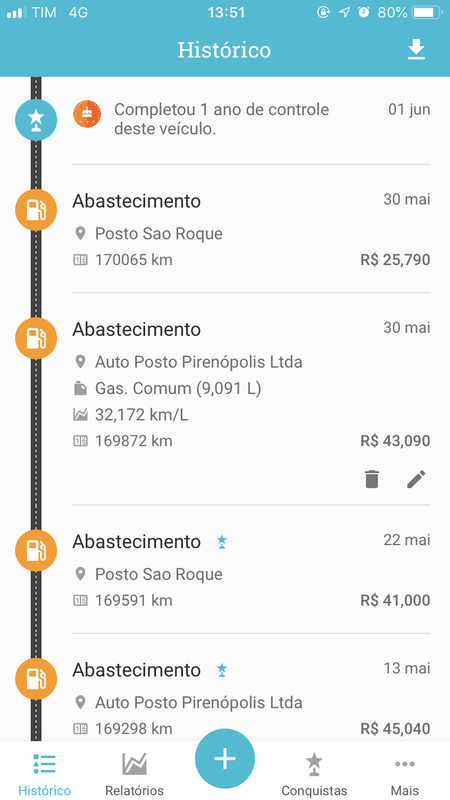450x800 pixels.
Task: Delete the Auto Posto Pirenópolis refueling entry
Action: pyautogui.click(x=372, y=479)
